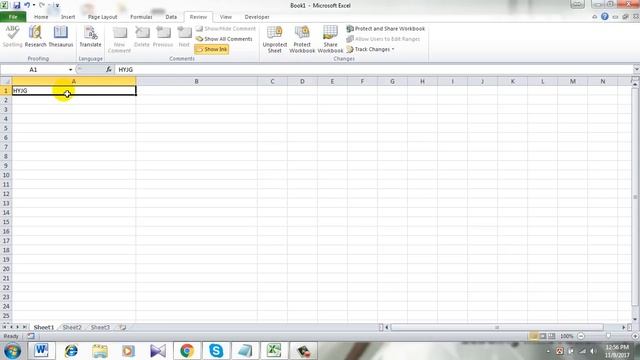Click the Undo icon

(x=27, y=5)
